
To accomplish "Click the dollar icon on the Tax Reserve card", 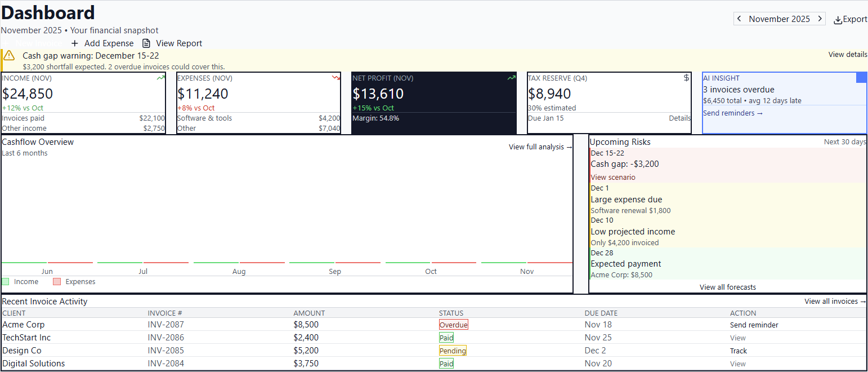I will [685, 78].
